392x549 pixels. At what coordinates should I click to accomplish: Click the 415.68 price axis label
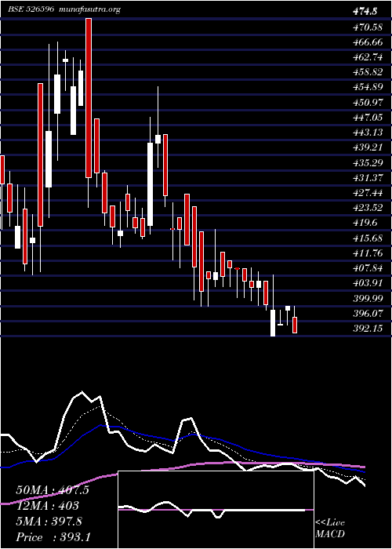368,238
